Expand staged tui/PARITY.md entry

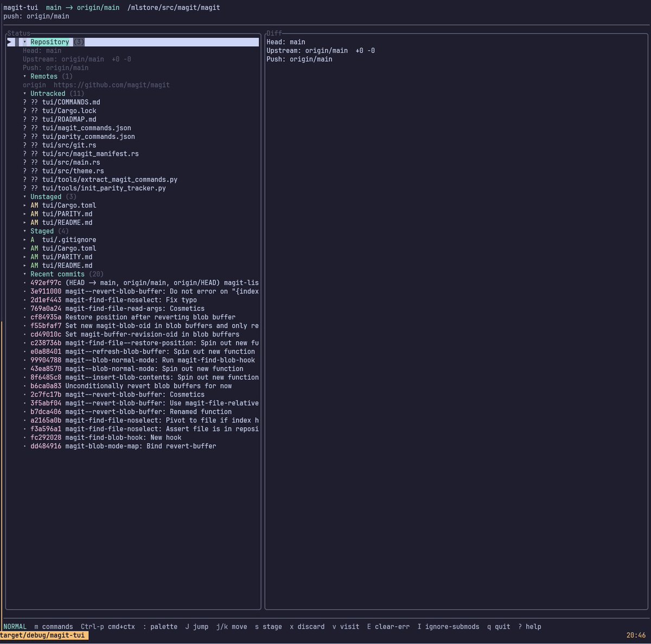(x=25, y=257)
